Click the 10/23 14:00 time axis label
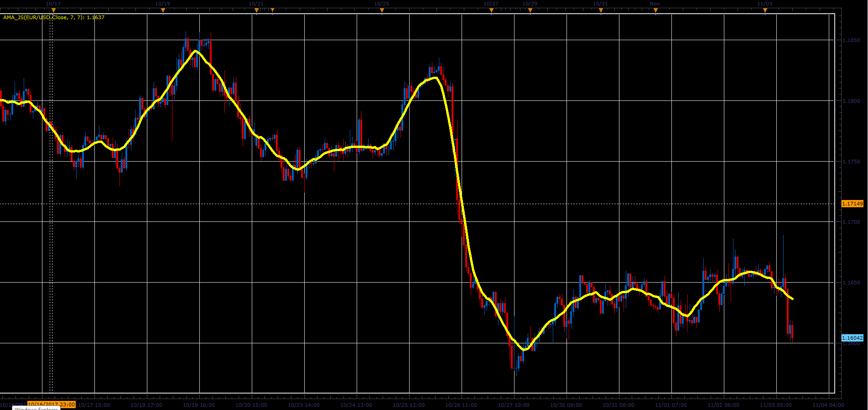The width and height of the screenshot is (868, 410). point(304,405)
